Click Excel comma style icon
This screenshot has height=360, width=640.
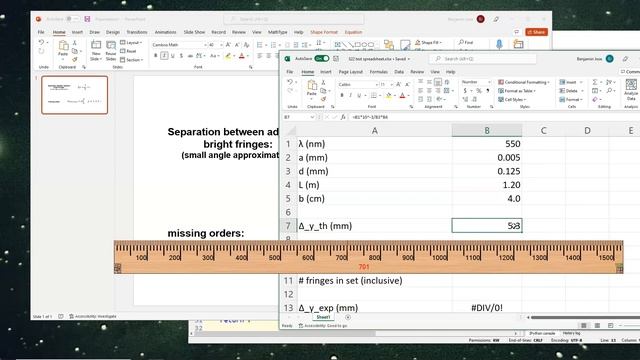487,91
